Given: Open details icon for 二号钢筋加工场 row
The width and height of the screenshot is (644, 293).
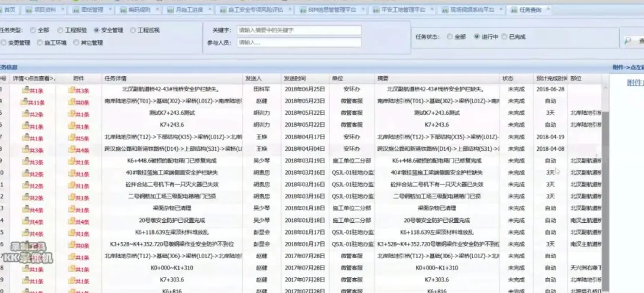Looking at the screenshot, I should [x=25, y=196].
